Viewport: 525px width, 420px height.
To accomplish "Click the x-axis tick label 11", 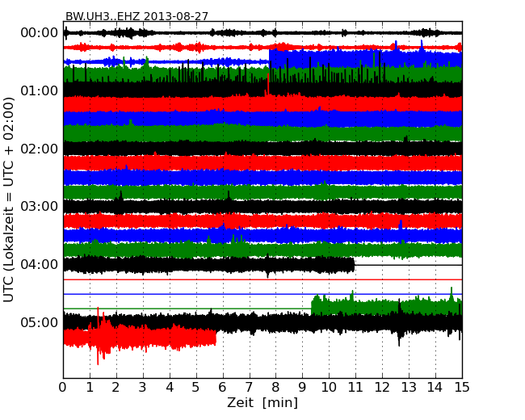I will pyautogui.click(x=355, y=388).
